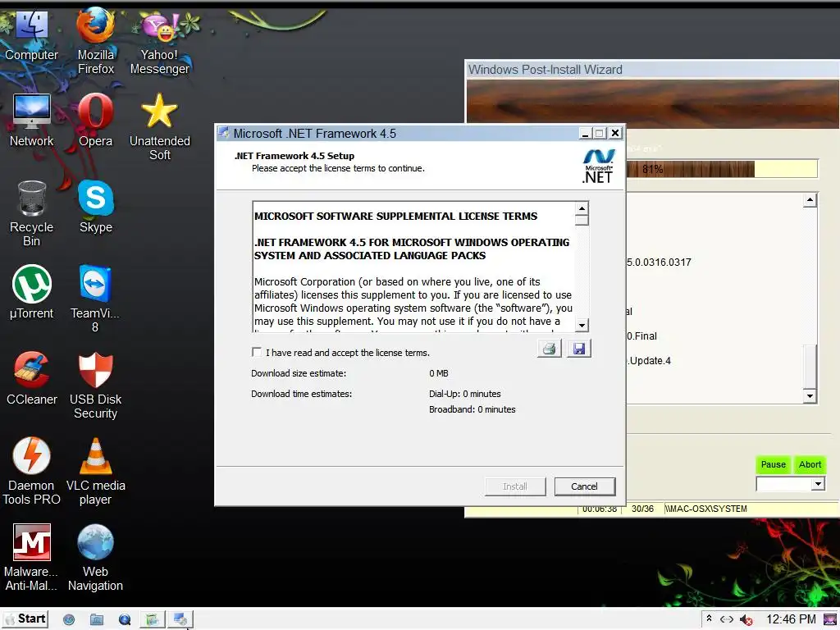Click the .NET setup taskbar button
The width and height of the screenshot is (840, 630).
[x=180, y=620]
